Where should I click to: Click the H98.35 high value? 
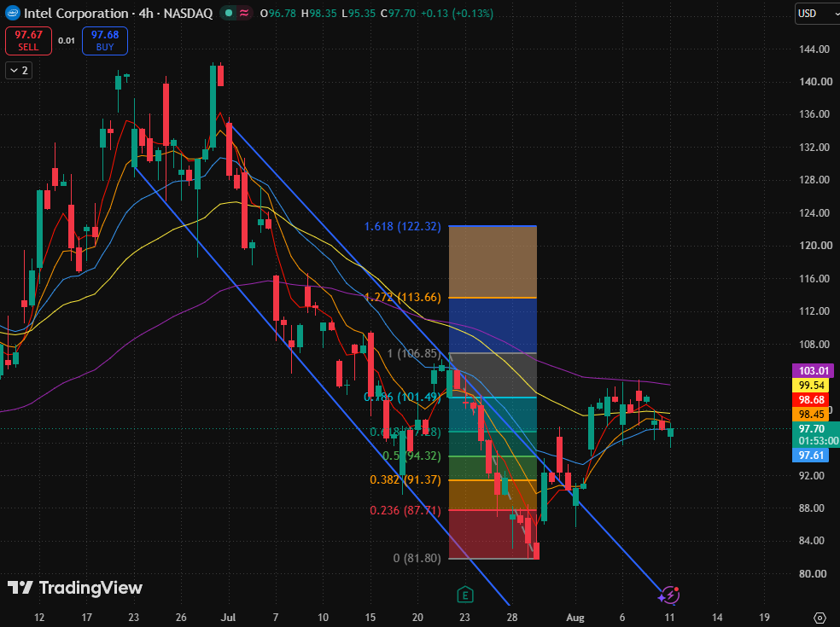318,14
